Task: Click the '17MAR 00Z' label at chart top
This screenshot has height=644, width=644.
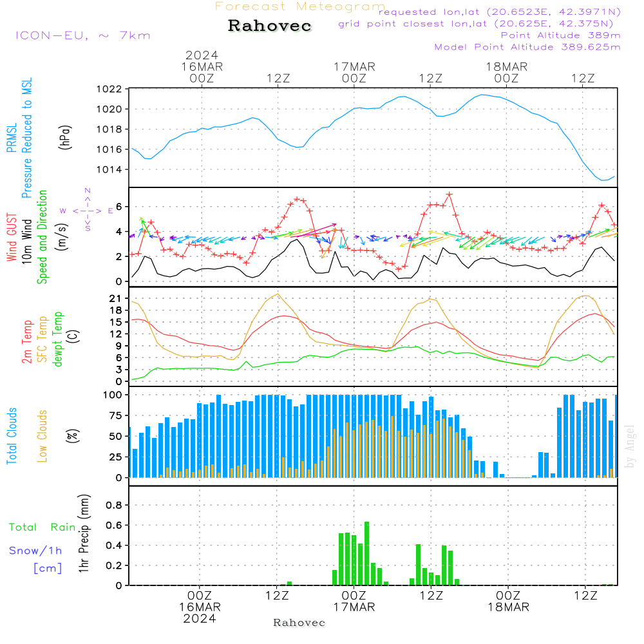Action: pyautogui.click(x=354, y=72)
